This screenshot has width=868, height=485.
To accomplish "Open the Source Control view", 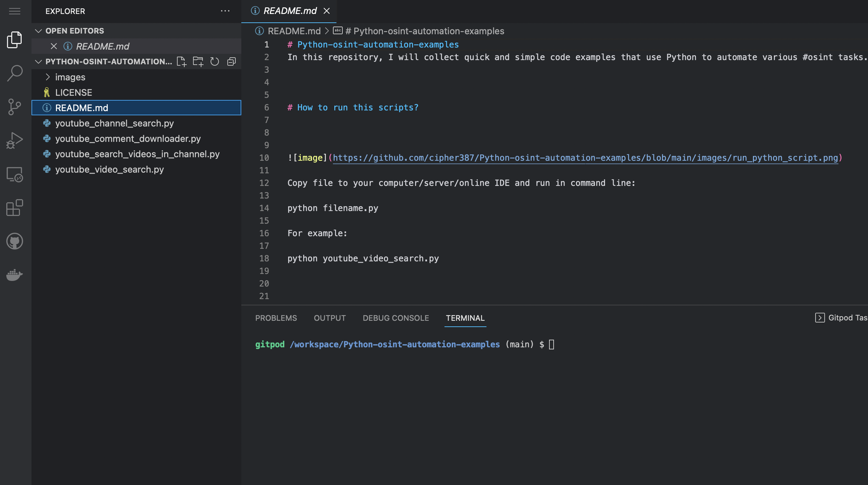I will 14,107.
